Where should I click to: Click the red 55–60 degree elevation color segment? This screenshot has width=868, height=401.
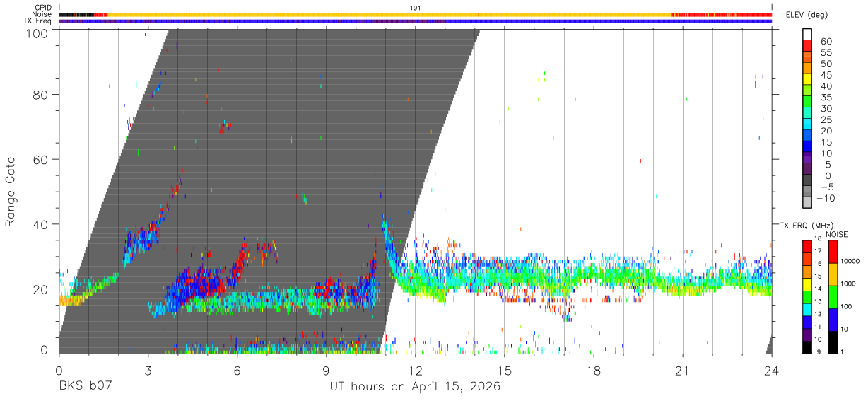pos(807,47)
